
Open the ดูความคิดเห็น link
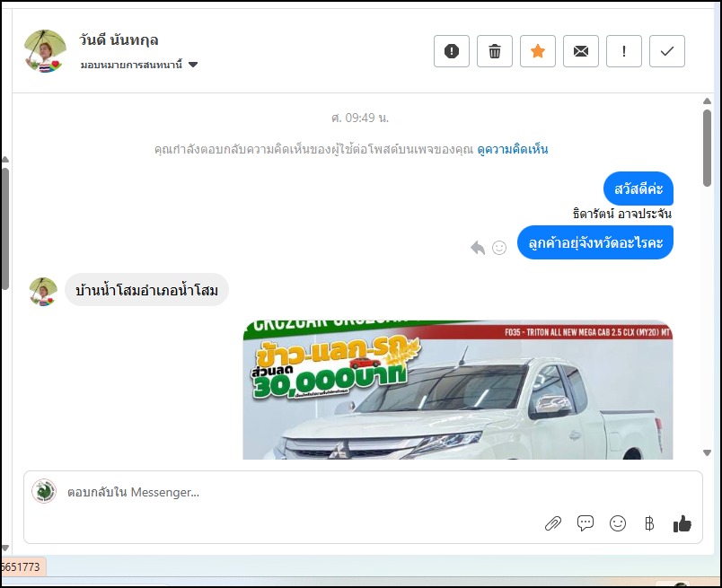(x=513, y=149)
